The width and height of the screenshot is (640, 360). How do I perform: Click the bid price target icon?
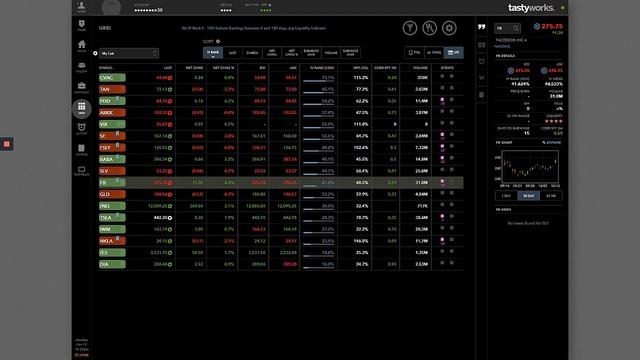pyautogui.click(x=510, y=71)
